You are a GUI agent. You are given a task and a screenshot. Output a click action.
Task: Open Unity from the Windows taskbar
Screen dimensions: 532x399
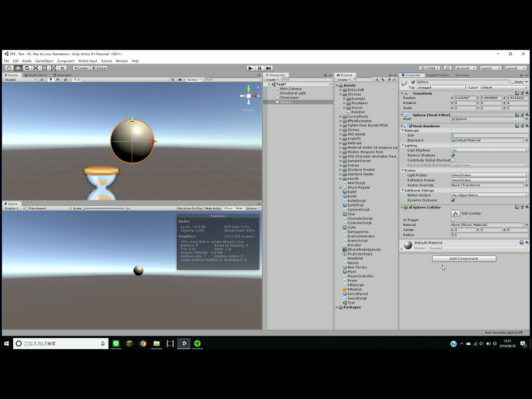pyautogui.click(x=184, y=343)
